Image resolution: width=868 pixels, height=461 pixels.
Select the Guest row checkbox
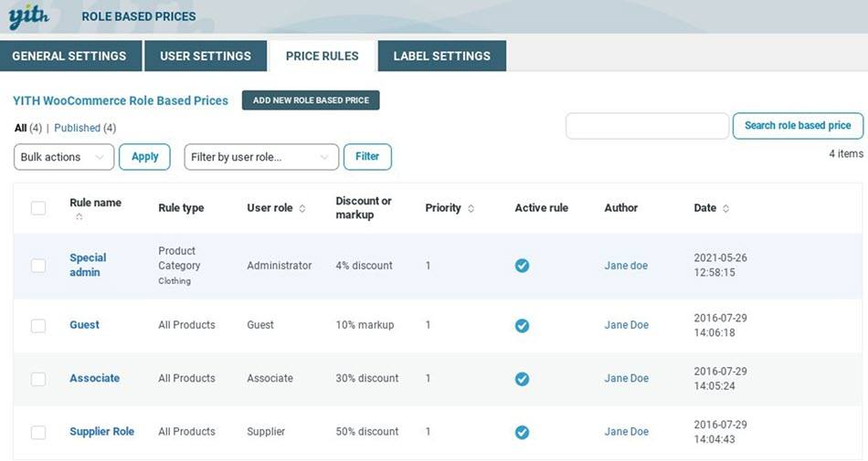click(x=38, y=326)
